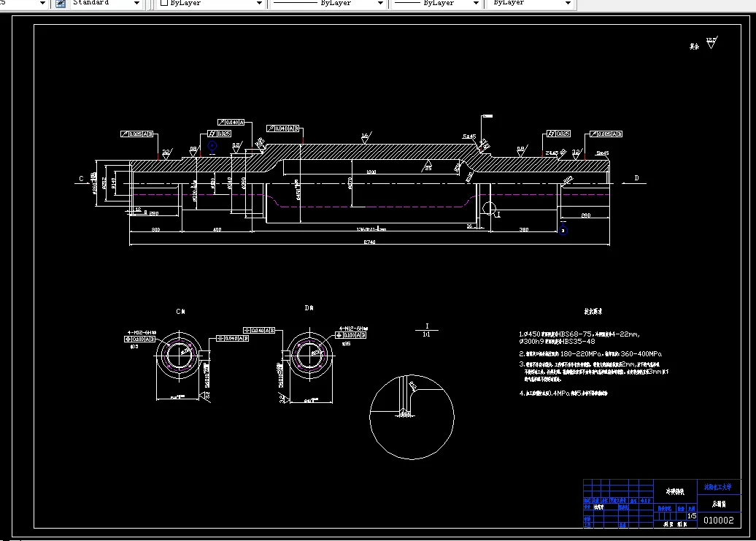Select the ø140 diameter dimension at left end

point(113,183)
